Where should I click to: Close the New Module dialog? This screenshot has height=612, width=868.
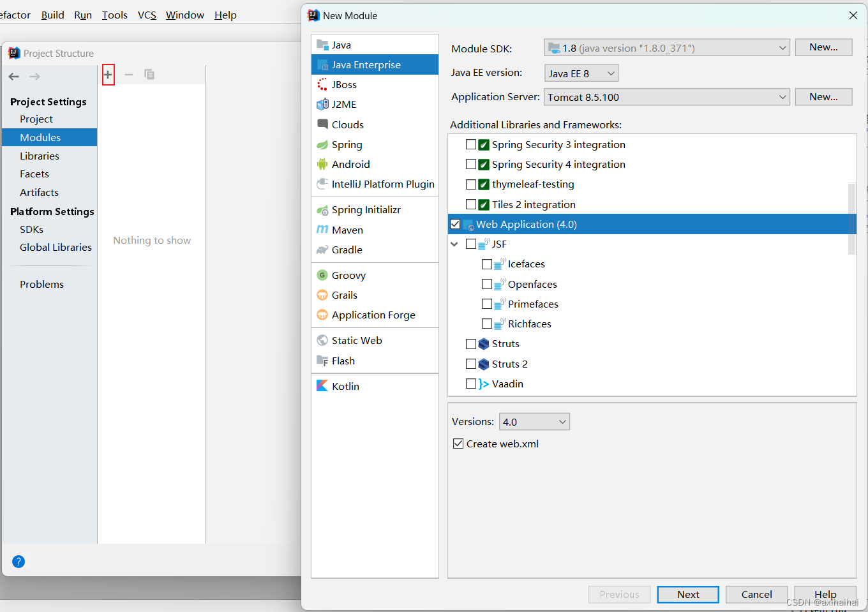(x=853, y=15)
